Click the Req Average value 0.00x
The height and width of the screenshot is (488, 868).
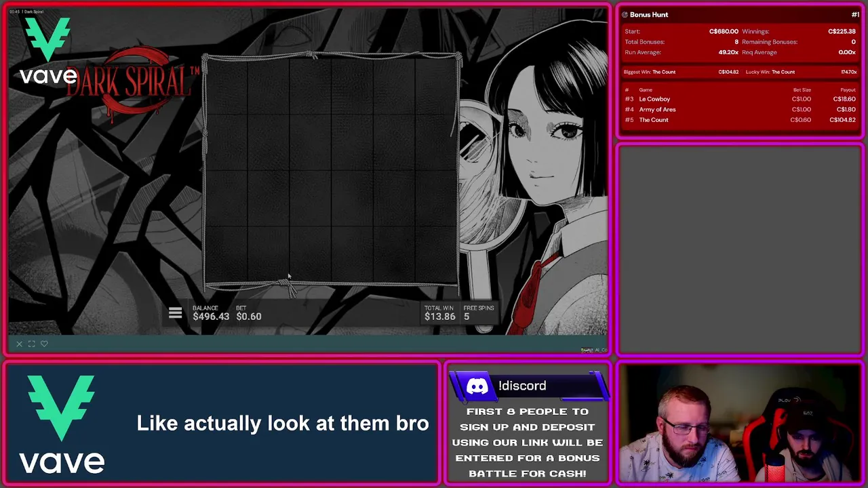point(847,52)
